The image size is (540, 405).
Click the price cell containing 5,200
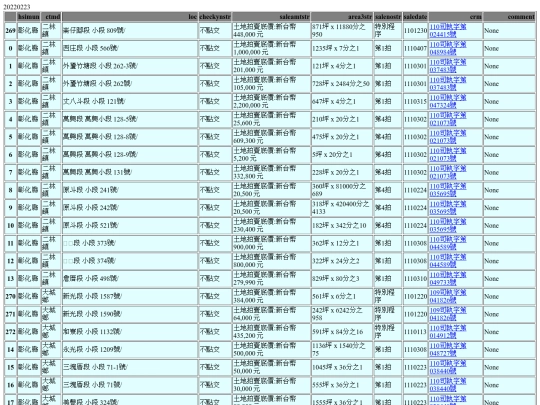(271, 155)
